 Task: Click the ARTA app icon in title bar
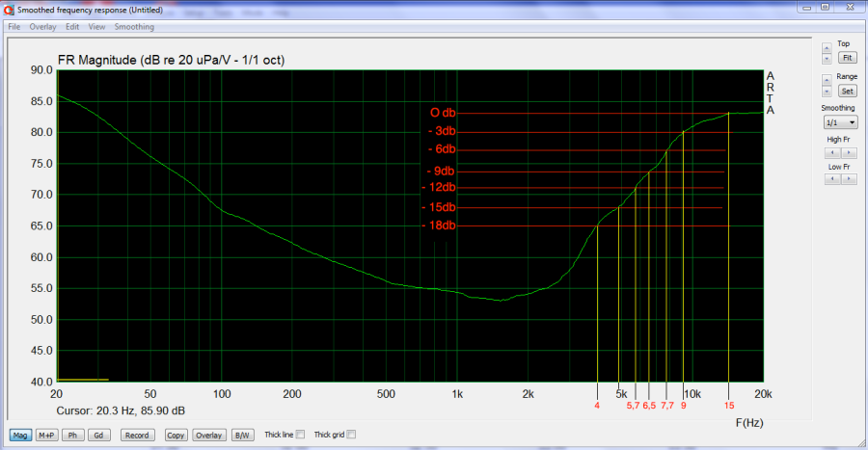[9, 10]
